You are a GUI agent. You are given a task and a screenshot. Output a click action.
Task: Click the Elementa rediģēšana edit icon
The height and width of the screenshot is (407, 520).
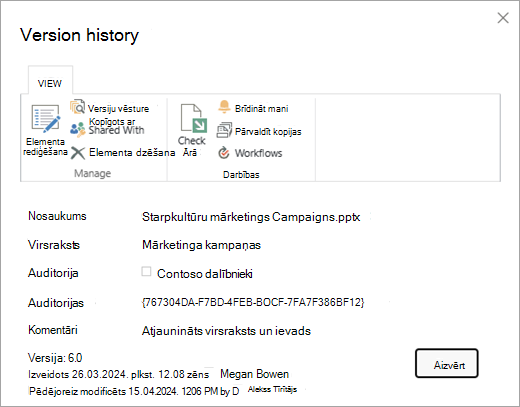coord(46,119)
